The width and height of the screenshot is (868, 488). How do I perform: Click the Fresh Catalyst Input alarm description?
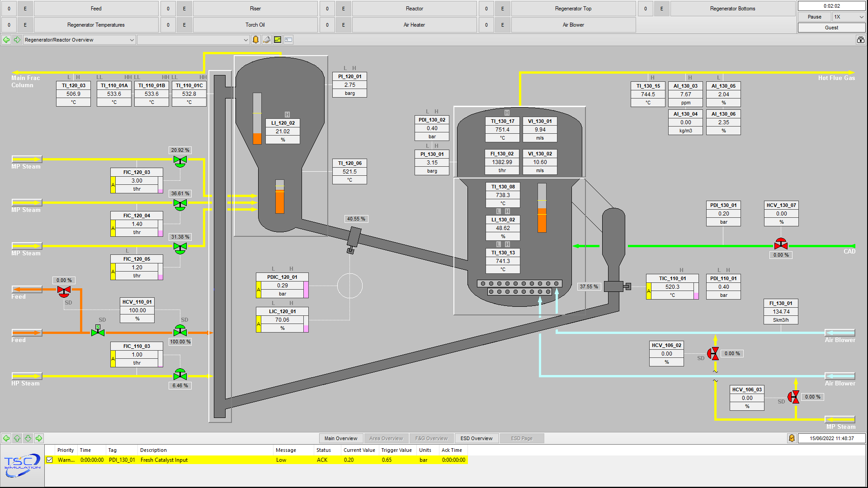164,460
